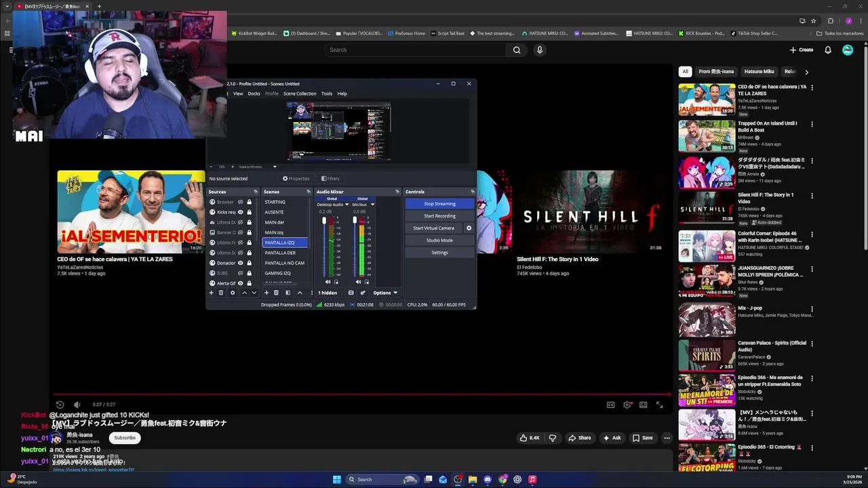
Task: Click Stop Streaming in OBS Controls
Action: click(x=439, y=203)
